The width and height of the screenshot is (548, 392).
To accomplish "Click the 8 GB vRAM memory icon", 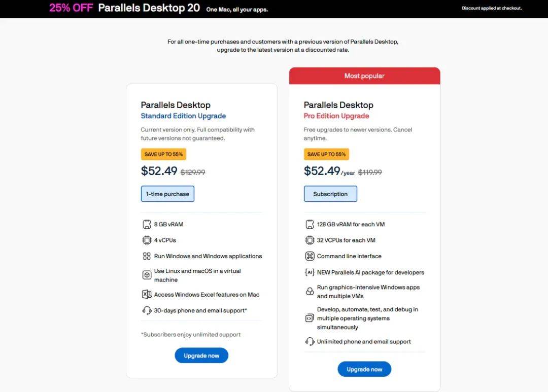I will 147,224.
